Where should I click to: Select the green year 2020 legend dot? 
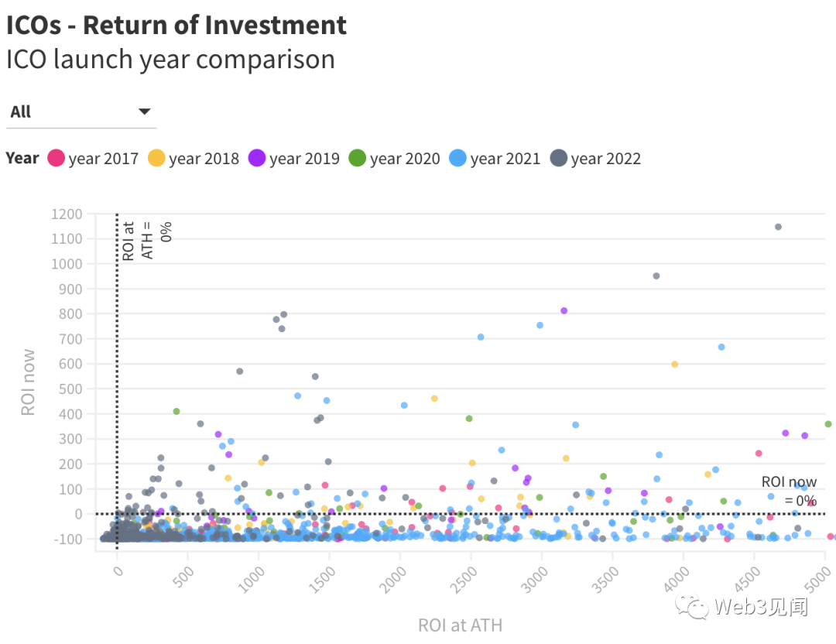point(356,158)
